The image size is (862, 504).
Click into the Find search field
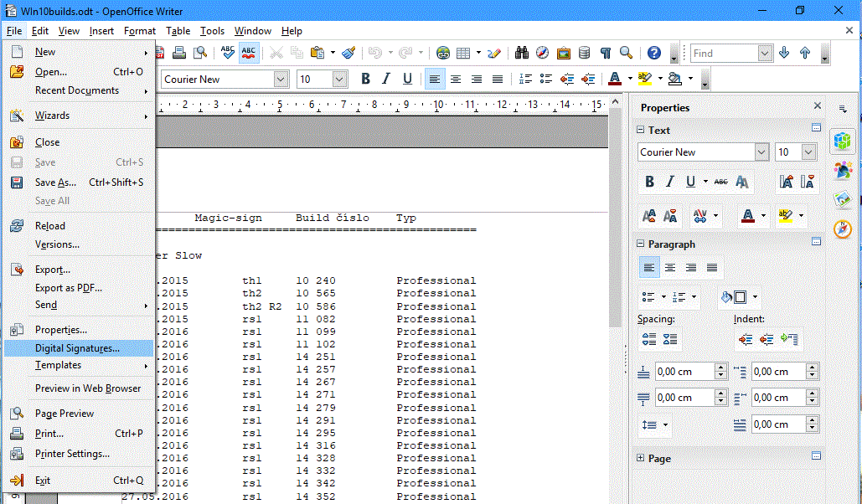pos(723,54)
